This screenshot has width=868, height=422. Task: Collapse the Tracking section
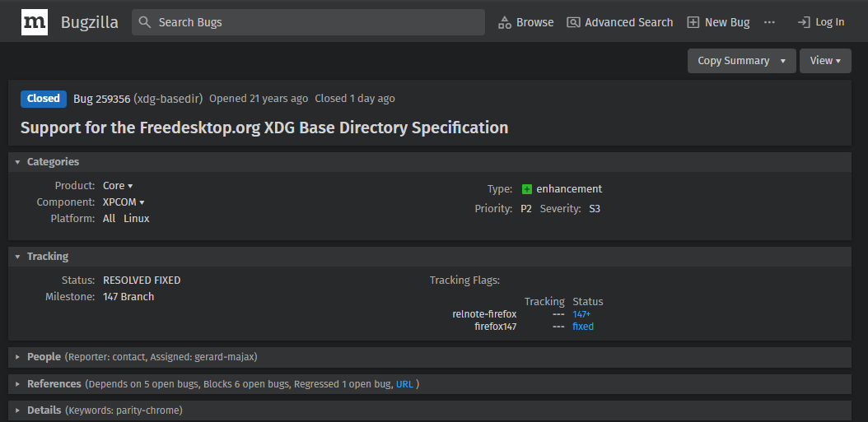tap(18, 257)
